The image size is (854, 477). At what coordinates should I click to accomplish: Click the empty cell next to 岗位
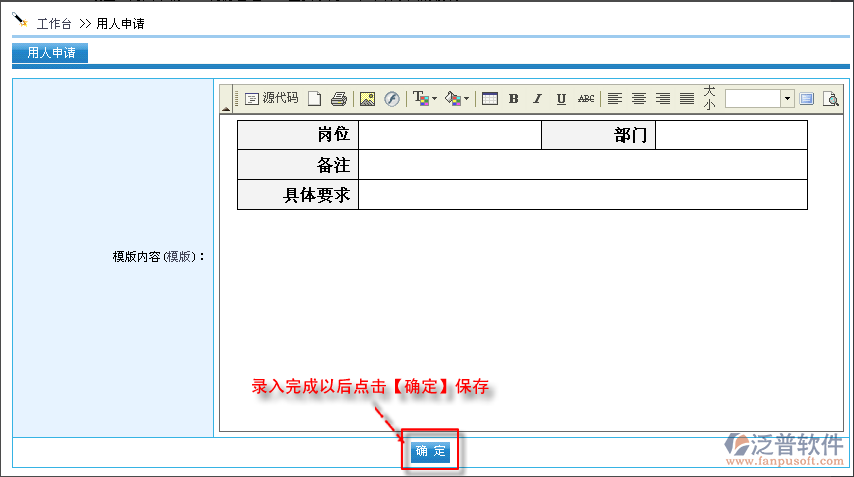point(450,134)
